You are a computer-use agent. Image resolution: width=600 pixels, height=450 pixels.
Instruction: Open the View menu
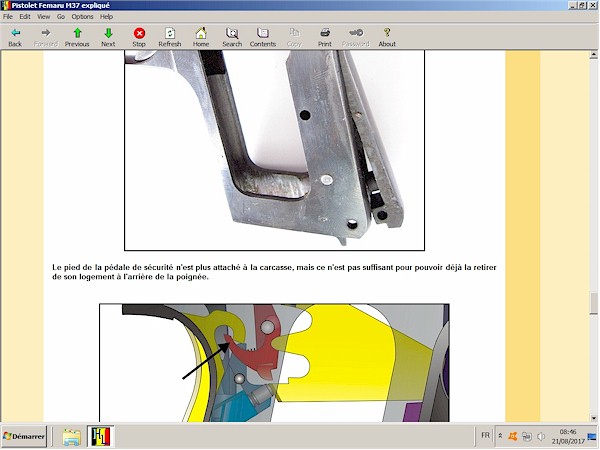[x=43, y=16]
